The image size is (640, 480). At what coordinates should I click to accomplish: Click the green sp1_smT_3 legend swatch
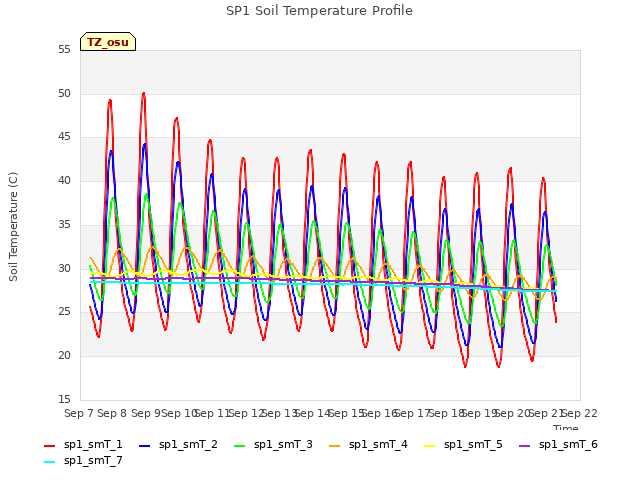(x=240, y=446)
